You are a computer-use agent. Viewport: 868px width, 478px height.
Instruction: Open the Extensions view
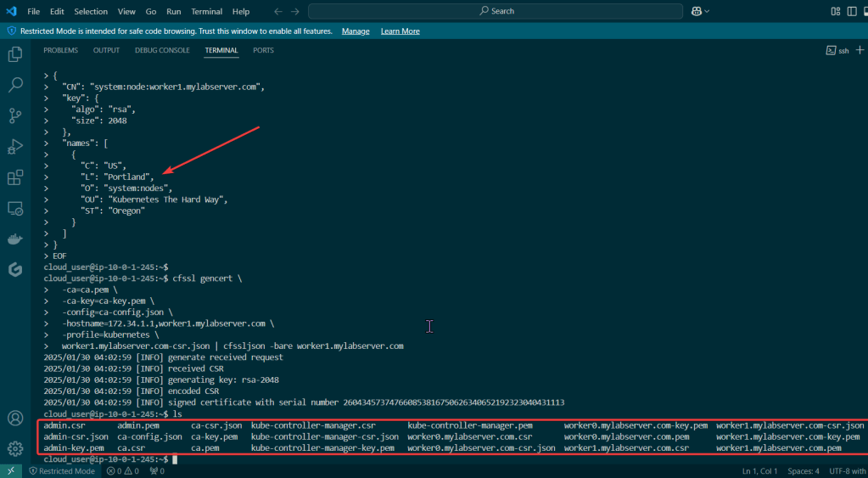pyautogui.click(x=14, y=177)
